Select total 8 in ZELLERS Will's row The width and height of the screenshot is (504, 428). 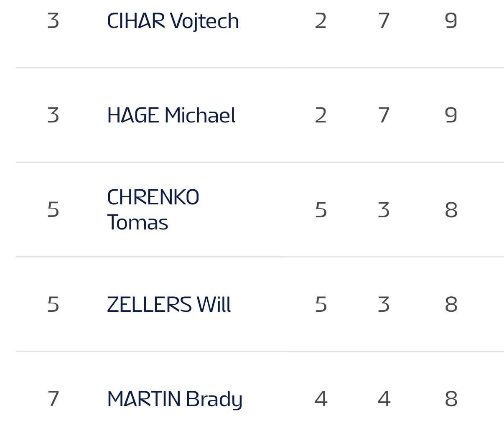tap(451, 304)
